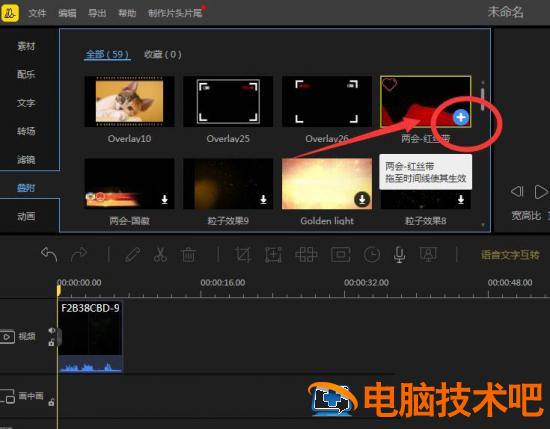Screen dimensions: 550x429
Task: Click the microphone voiceover icon
Action: pos(400,255)
